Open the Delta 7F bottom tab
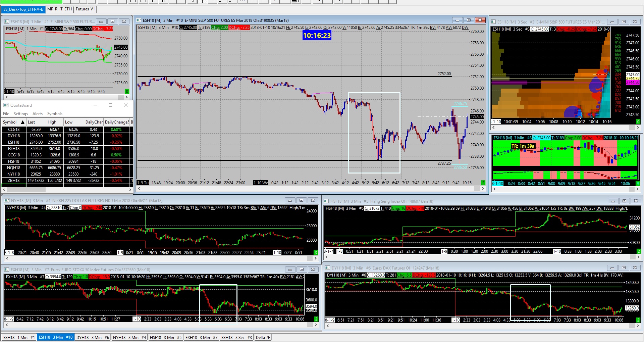The width and height of the screenshot is (644, 342). tap(263, 337)
